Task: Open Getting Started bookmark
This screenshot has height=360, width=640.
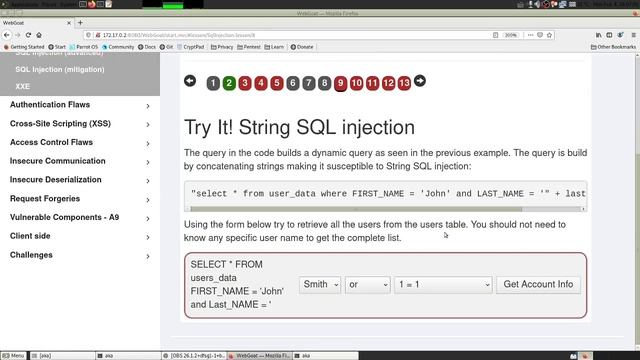Action: (x=24, y=47)
